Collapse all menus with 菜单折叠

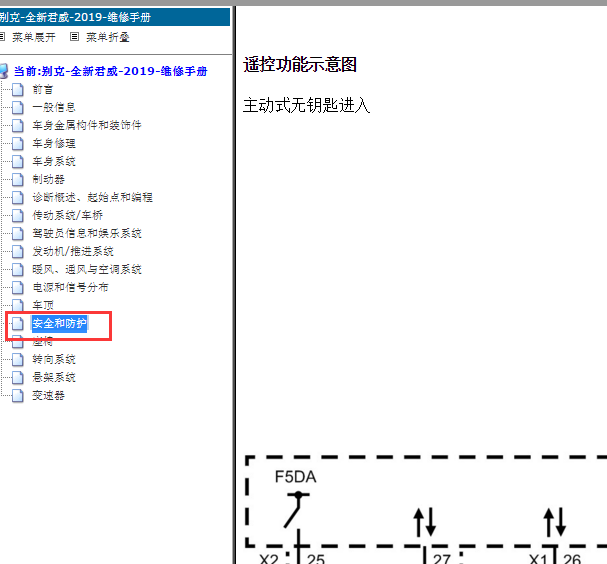[x=108, y=37]
